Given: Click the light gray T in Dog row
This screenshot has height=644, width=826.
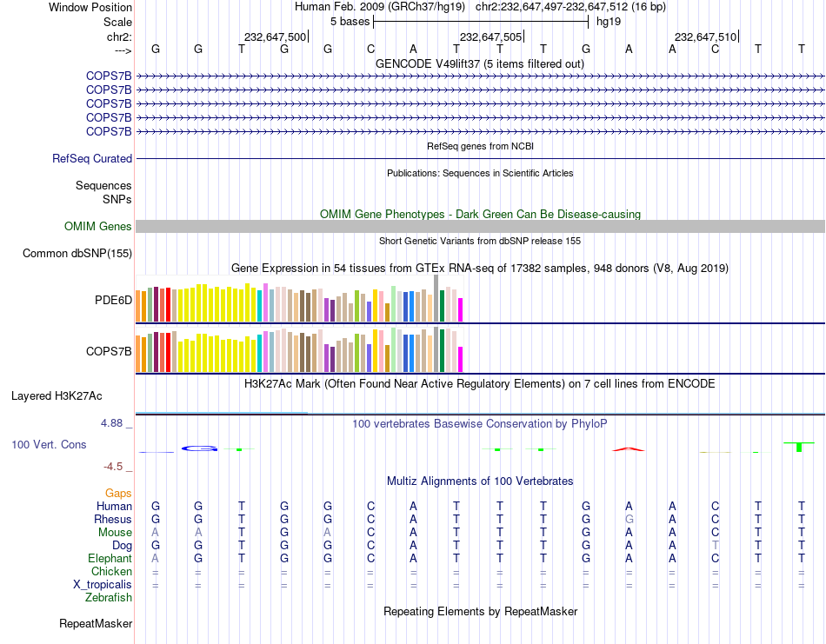Looking at the screenshot, I should tap(715, 546).
